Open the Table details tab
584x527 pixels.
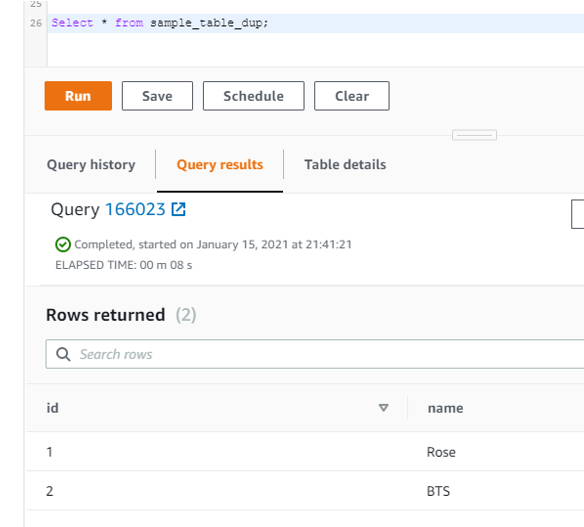pos(345,165)
